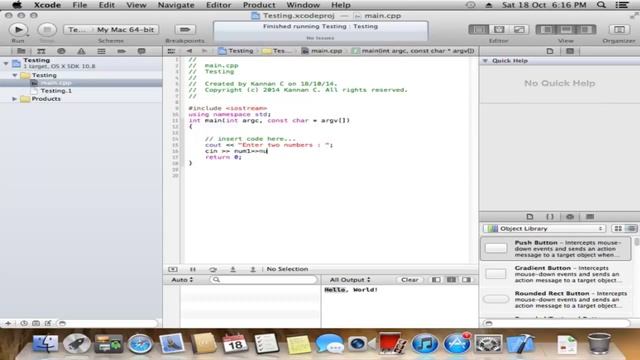Show the Issue navigator
The image size is (640, 360).
pyautogui.click(x=81, y=51)
